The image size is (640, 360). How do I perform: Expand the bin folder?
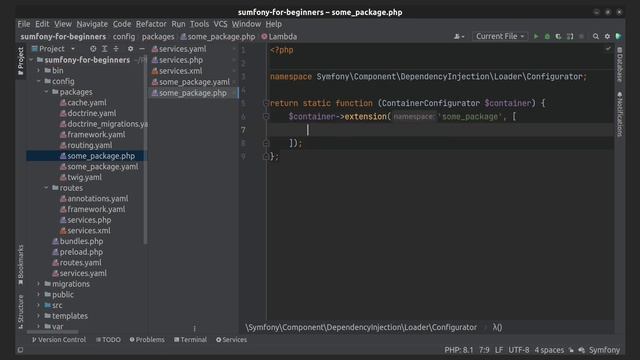click(39, 71)
